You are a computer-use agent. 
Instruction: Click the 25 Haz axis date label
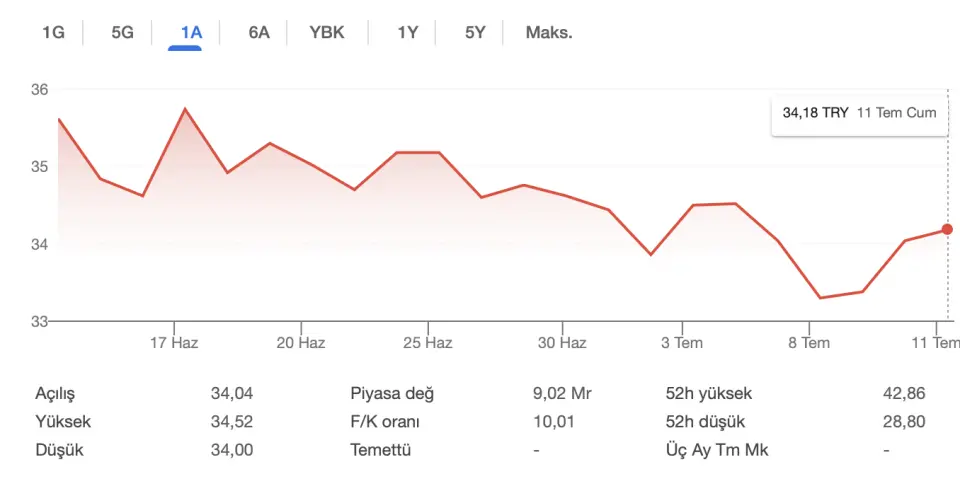428,343
